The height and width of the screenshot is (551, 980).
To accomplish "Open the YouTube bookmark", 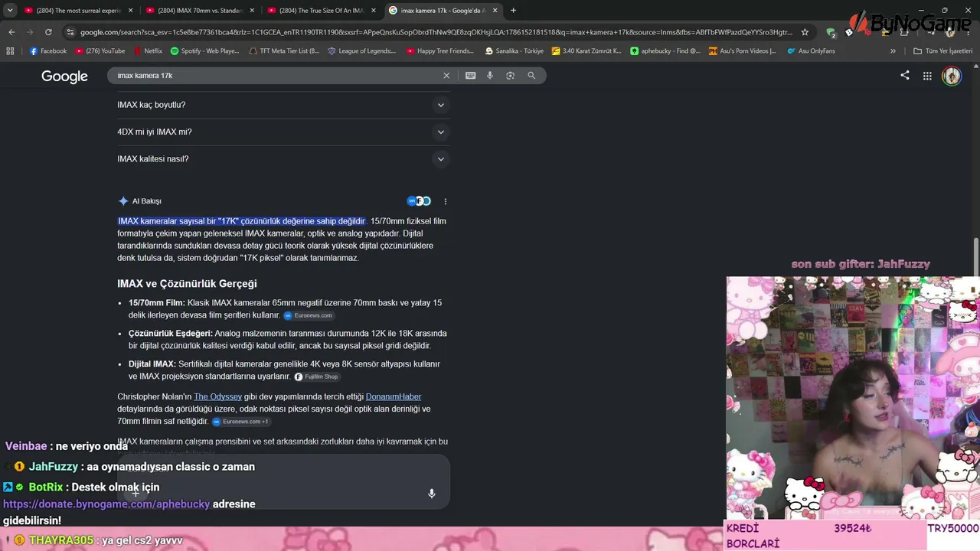I will 100,51.
